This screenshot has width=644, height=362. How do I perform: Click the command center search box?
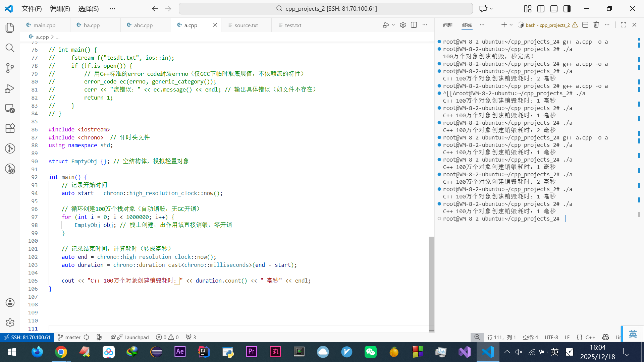click(325, 9)
